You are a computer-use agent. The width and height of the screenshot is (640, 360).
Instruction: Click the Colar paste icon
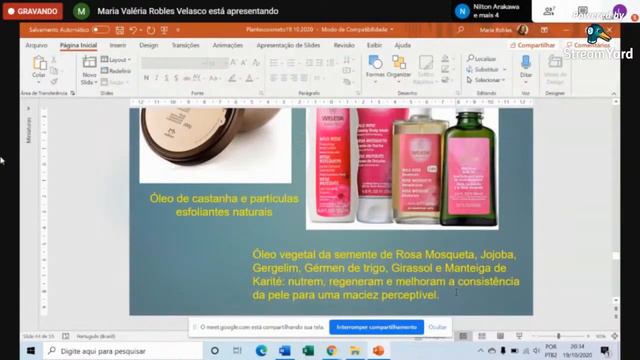(39, 64)
